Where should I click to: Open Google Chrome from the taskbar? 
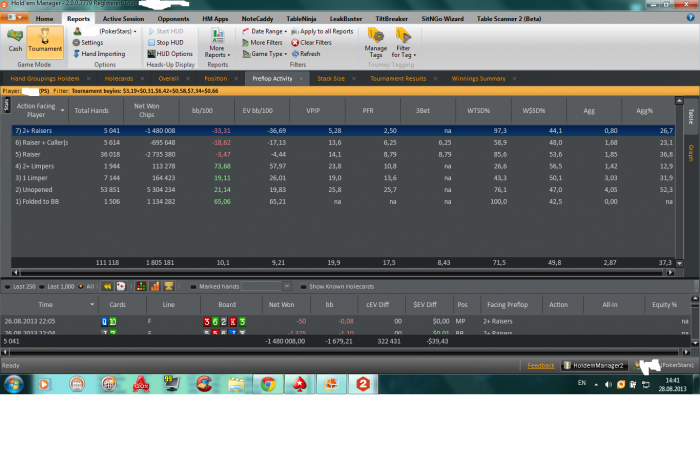pyautogui.click(x=268, y=384)
